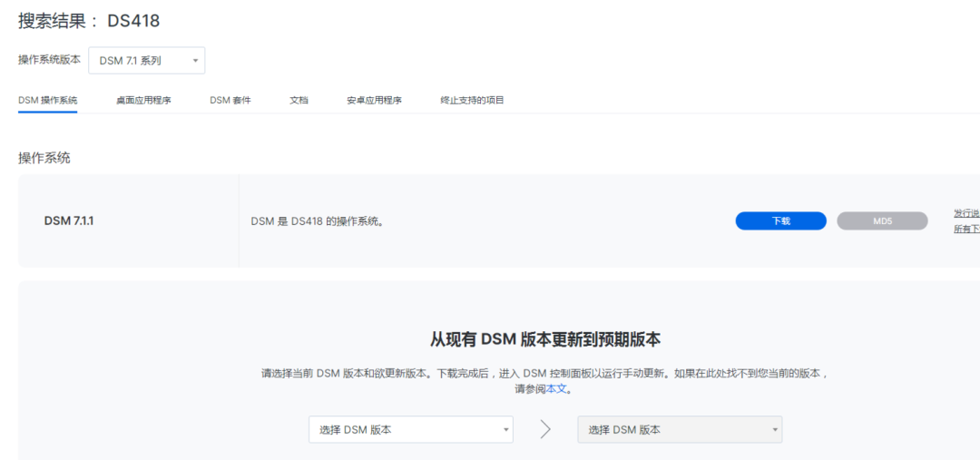Open the 发行说明 link at right edge
This screenshot has height=460, width=980.
coord(966,213)
